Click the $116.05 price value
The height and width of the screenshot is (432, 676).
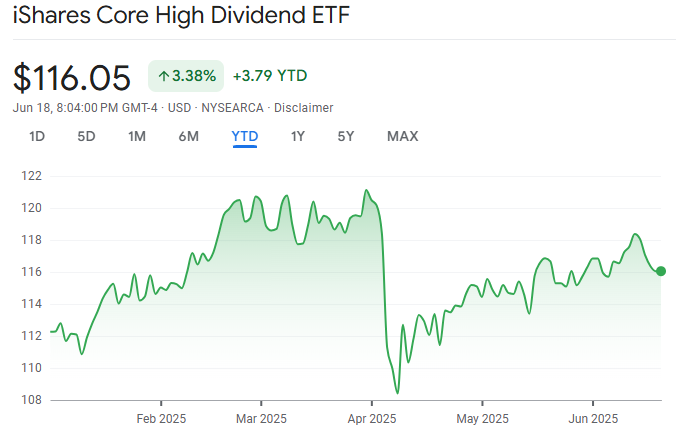point(72,78)
